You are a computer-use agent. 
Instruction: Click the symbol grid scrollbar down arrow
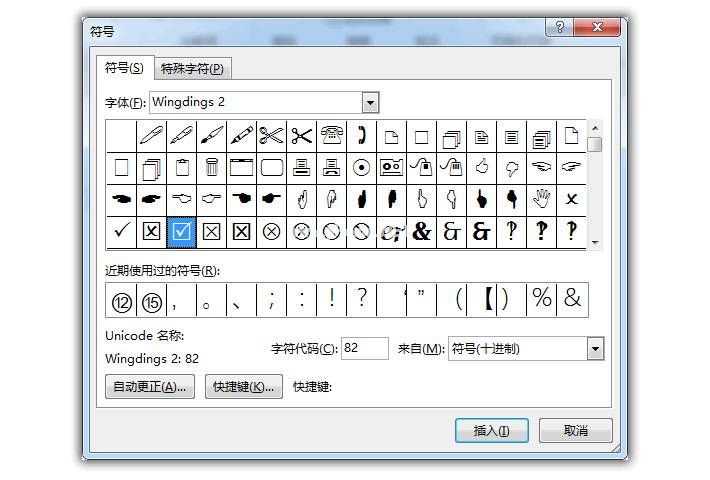click(x=595, y=242)
